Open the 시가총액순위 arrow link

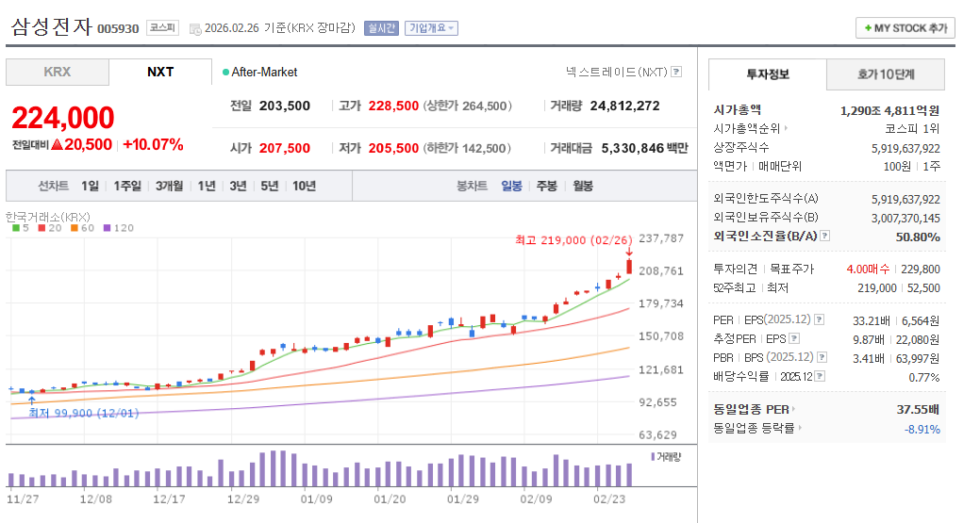(x=787, y=128)
